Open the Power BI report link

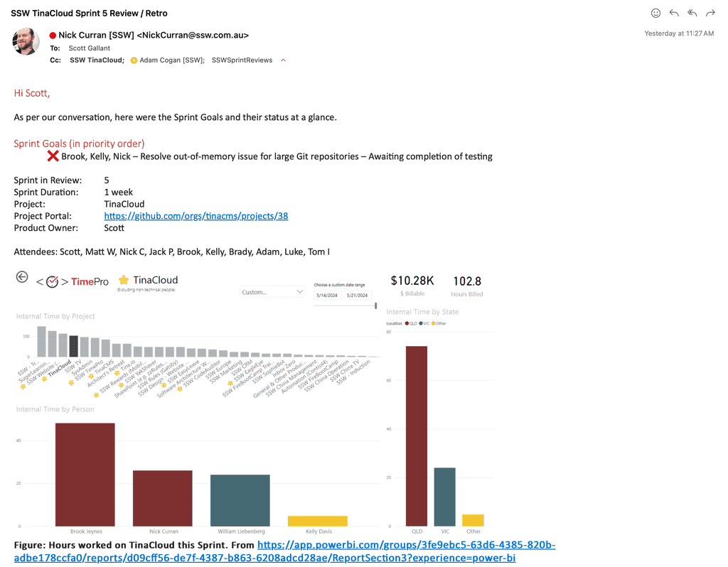pyautogui.click(x=406, y=546)
